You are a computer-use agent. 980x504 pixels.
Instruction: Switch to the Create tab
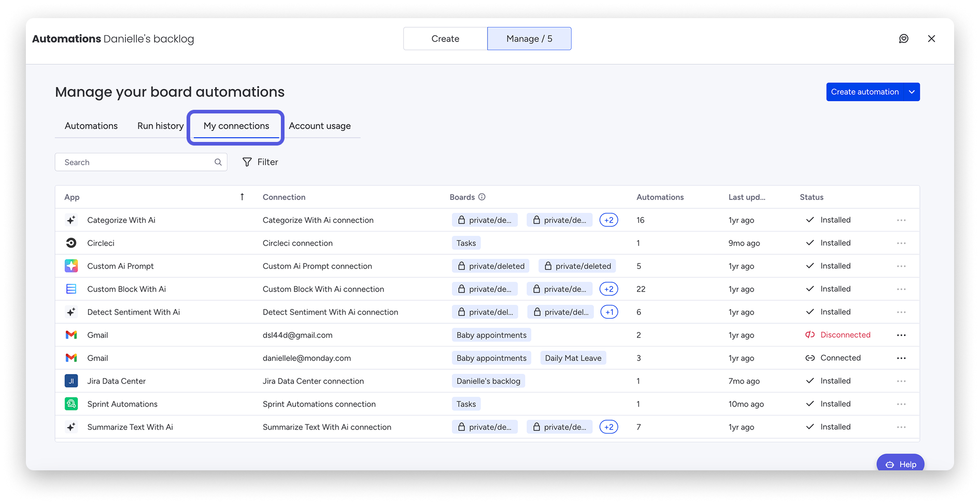(x=445, y=39)
